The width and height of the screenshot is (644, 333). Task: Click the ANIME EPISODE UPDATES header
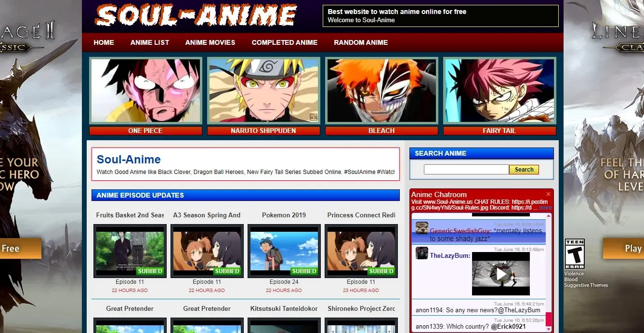coord(246,195)
